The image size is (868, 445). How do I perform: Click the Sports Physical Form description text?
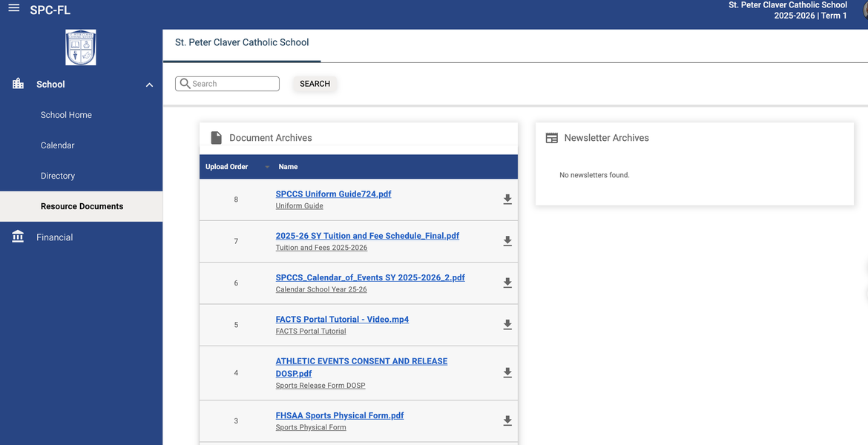click(x=311, y=427)
